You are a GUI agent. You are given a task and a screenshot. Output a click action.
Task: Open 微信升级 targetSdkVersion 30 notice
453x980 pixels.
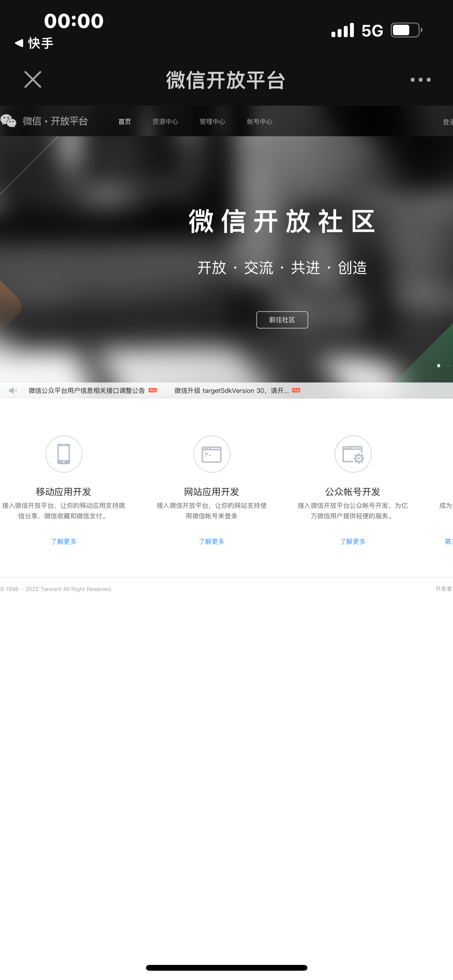232,391
